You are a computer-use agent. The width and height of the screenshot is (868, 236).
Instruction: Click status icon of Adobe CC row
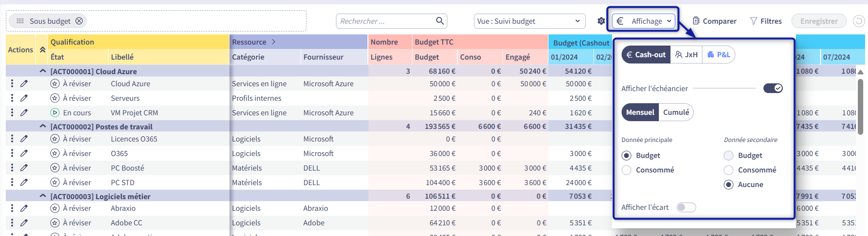point(55,223)
